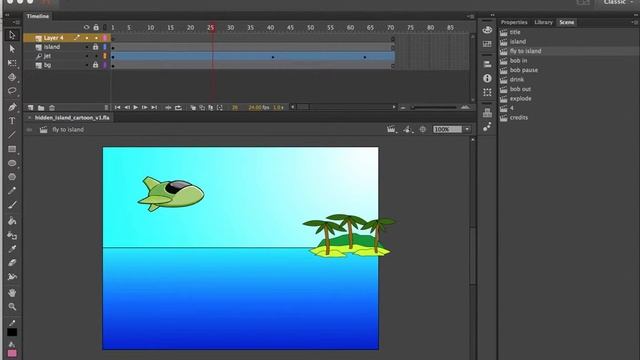Select the Selection (arrow) tool

12,35
